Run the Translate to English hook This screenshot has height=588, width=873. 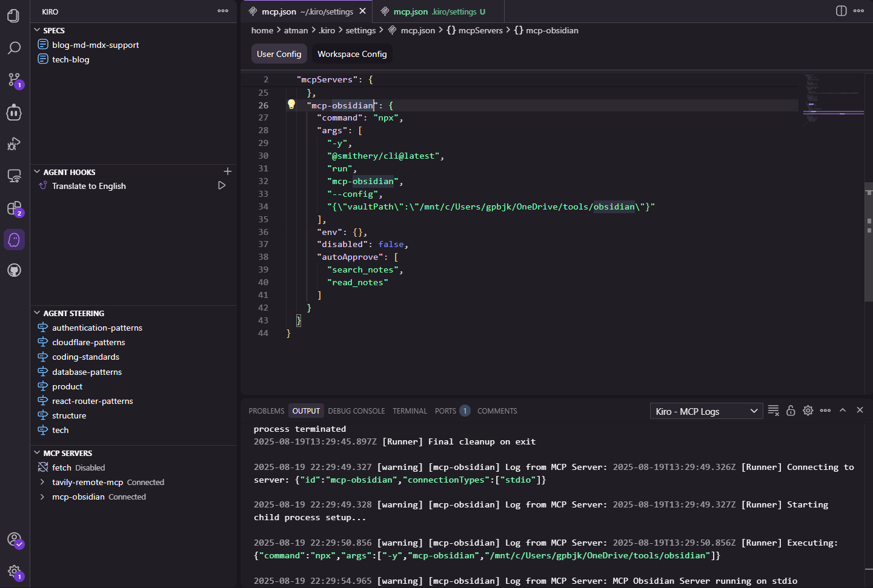pyautogui.click(x=222, y=186)
